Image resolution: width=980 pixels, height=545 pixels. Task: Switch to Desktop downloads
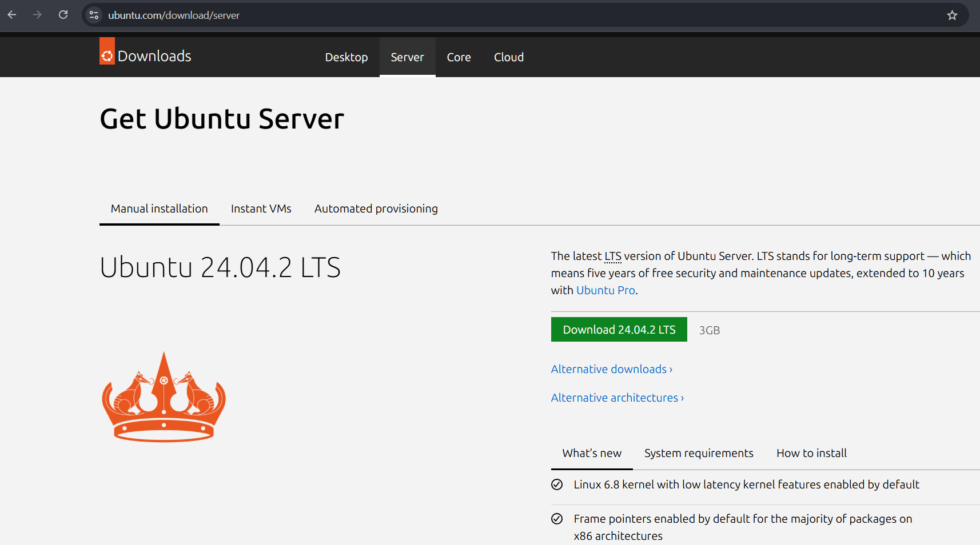[x=346, y=57]
